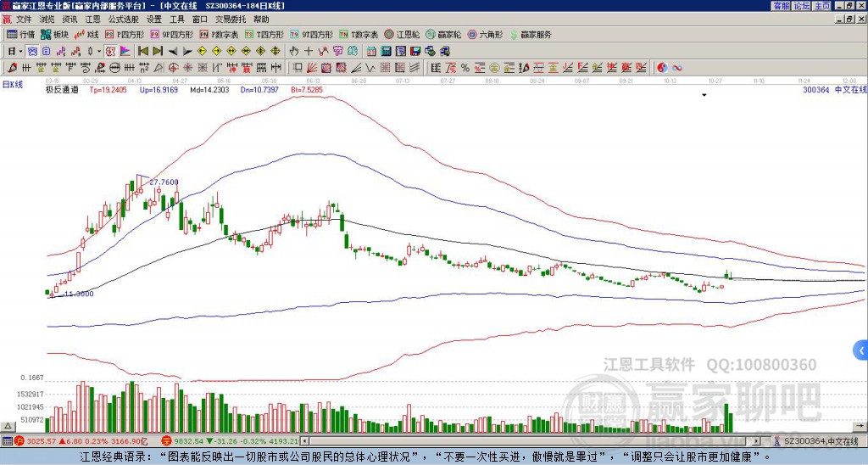Click the status bar grid icon
The width and height of the screenshot is (868, 465).
point(7,441)
